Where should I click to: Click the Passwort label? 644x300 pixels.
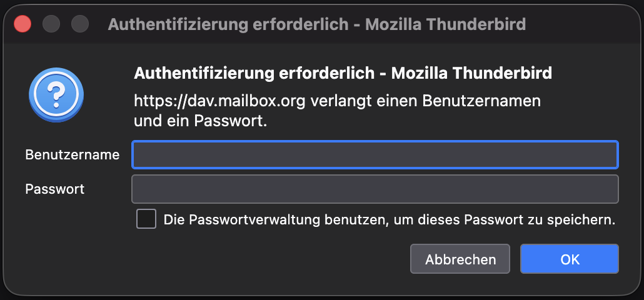(54, 189)
